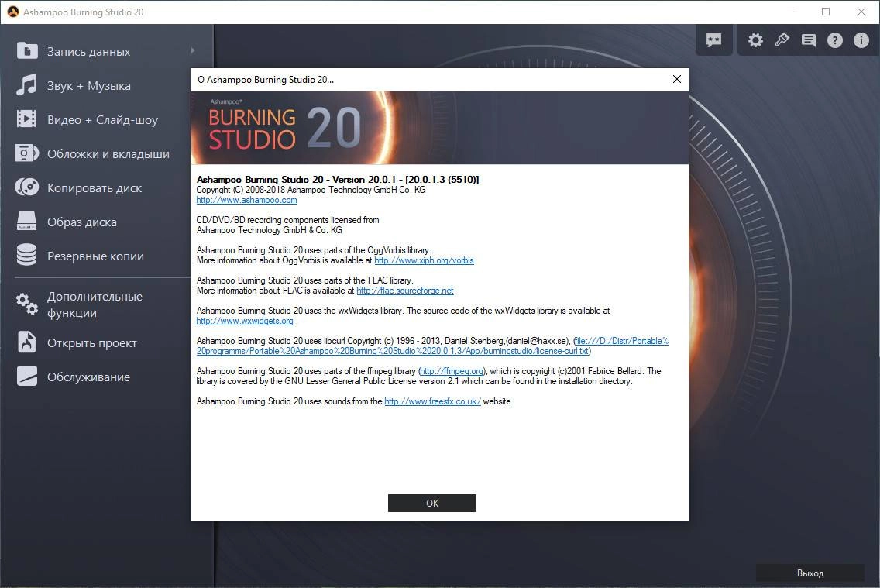Click the film strip icon for Видео + Слайд-шоу
Screen dimensions: 880x588
click(26, 119)
